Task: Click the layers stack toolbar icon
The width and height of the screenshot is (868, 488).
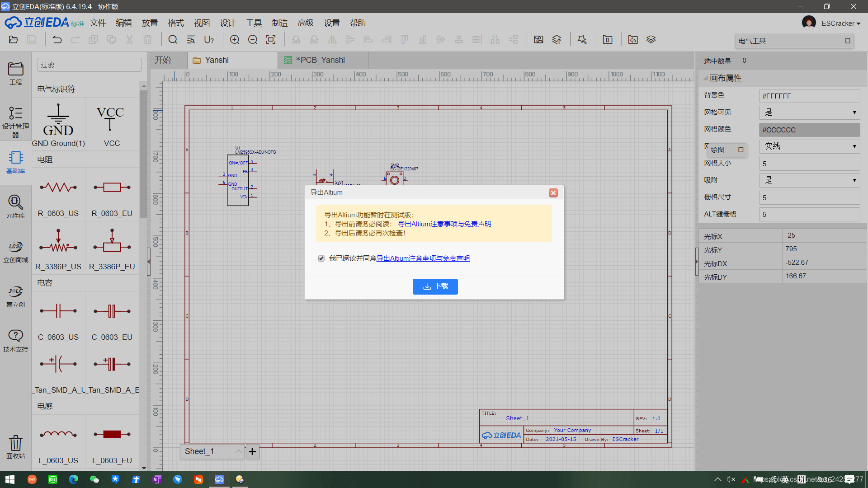Action: pos(651,40)
